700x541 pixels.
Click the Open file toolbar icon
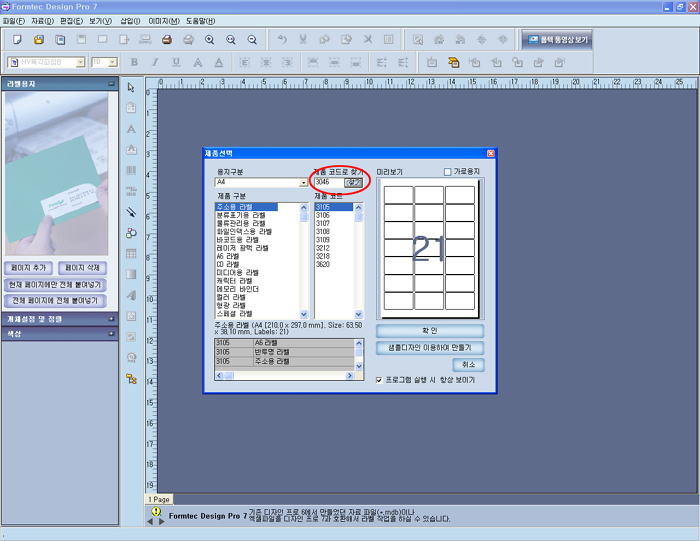coord(39,40)
